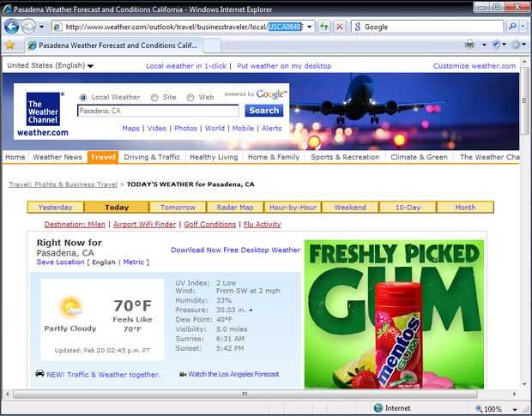Select the Local Weather radio button

pyautogui.click(x=82, y=97)
